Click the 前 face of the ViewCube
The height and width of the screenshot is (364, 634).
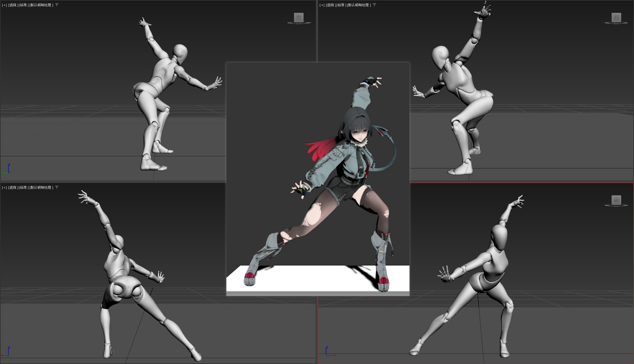[616, 200]
